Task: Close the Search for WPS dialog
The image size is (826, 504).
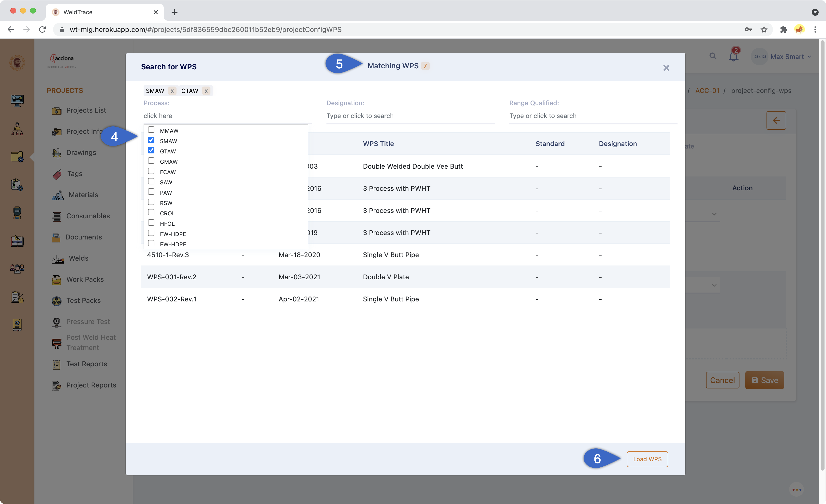Action: [666, 68]
